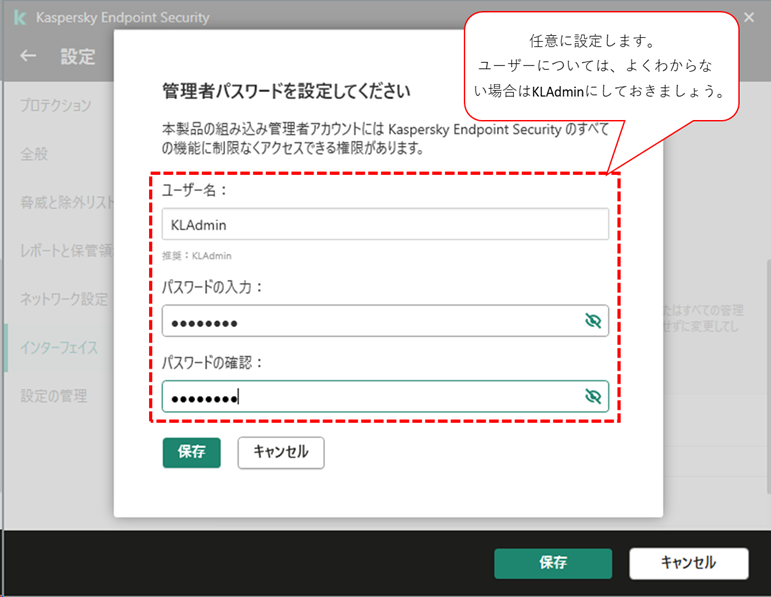Click the ユーザー名 field containing KLAdmin
The width and height of the screenshot is (771, 597).
click(x=386, y=224)
